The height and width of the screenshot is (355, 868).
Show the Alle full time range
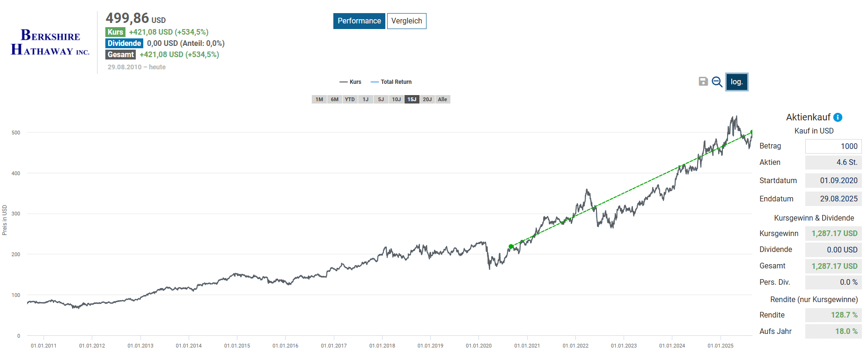click(442, 99)
